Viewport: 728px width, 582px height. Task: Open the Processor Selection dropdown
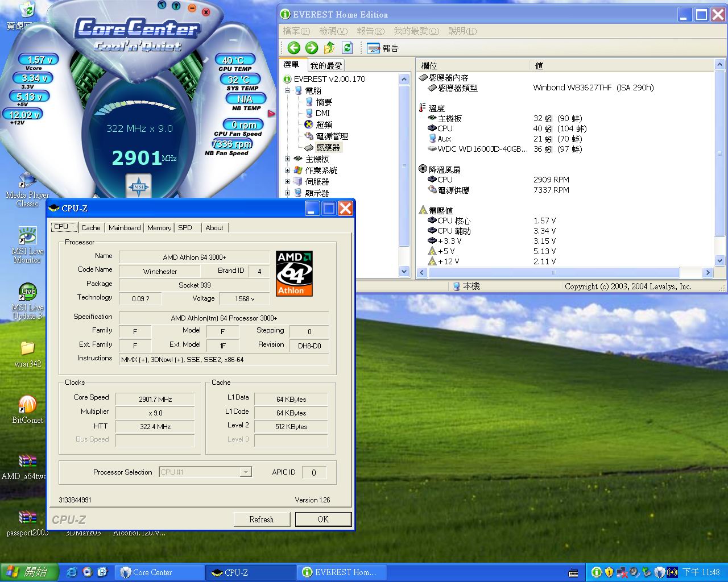pyautogui.click(x=246, y=472)
